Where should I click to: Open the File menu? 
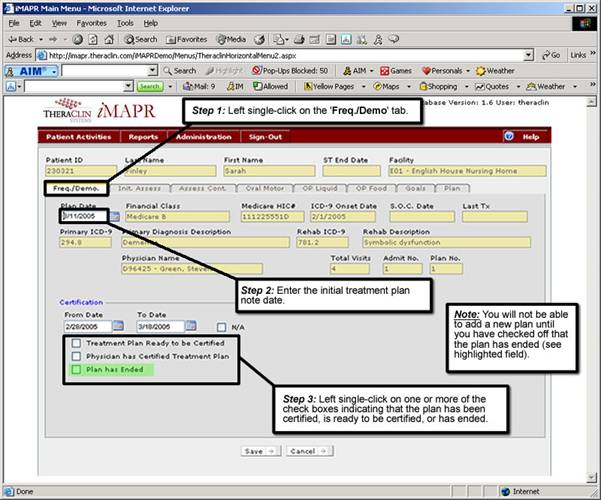tap(14, 23)
